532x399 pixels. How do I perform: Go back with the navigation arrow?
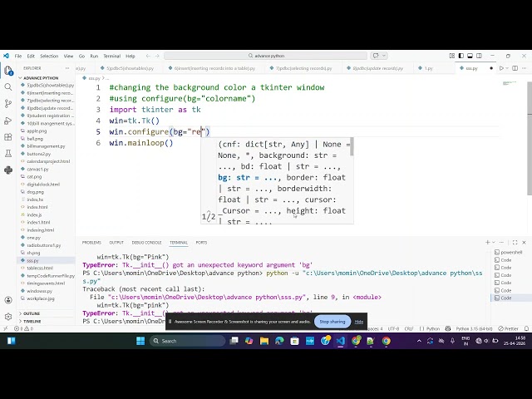click(x=148, y=56)
